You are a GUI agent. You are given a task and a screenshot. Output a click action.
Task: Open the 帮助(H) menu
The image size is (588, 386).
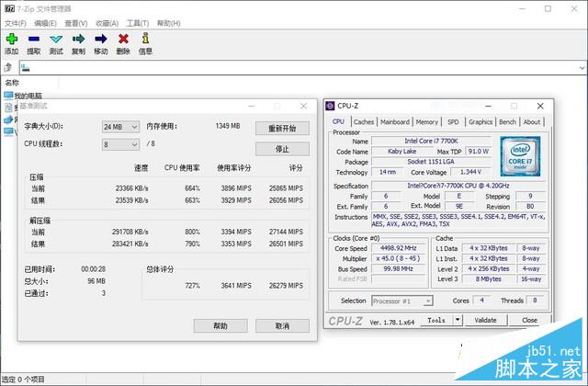(x=168, y=23)
